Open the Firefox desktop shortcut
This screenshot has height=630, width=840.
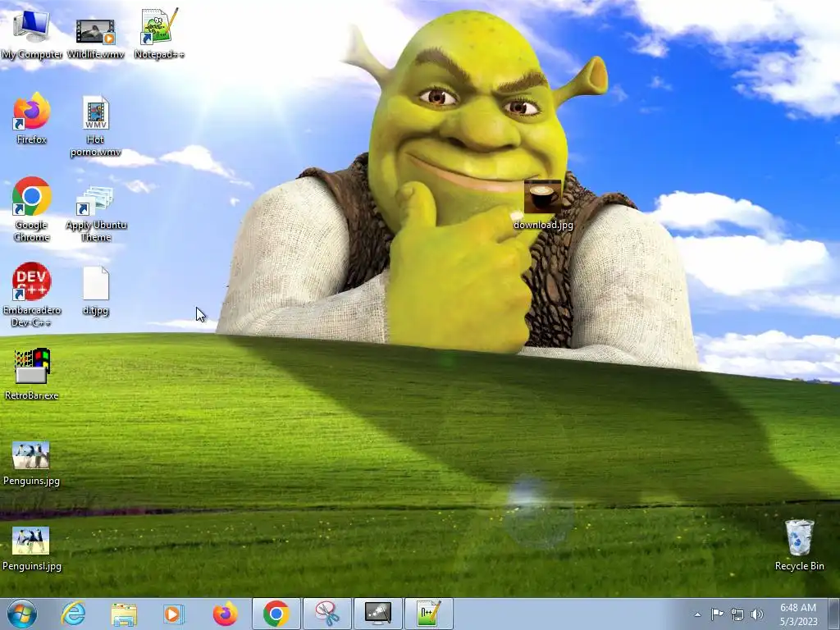pyautogui.click(x=32, y=119)
